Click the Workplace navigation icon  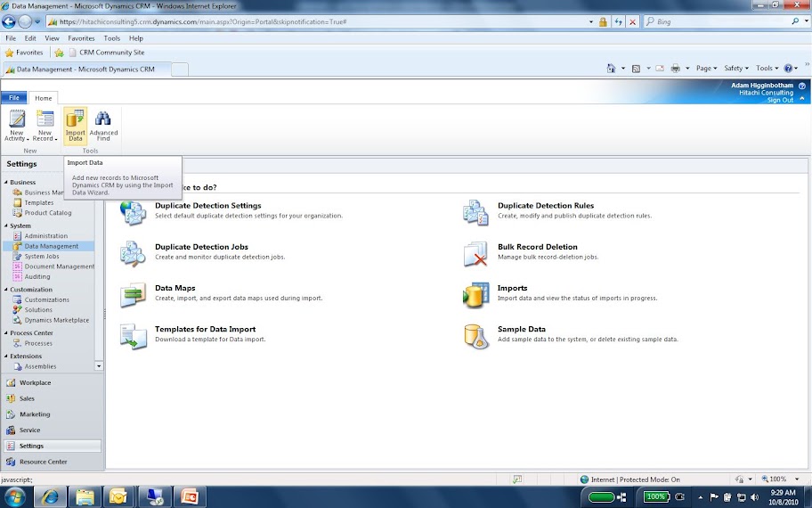(11, 382)
